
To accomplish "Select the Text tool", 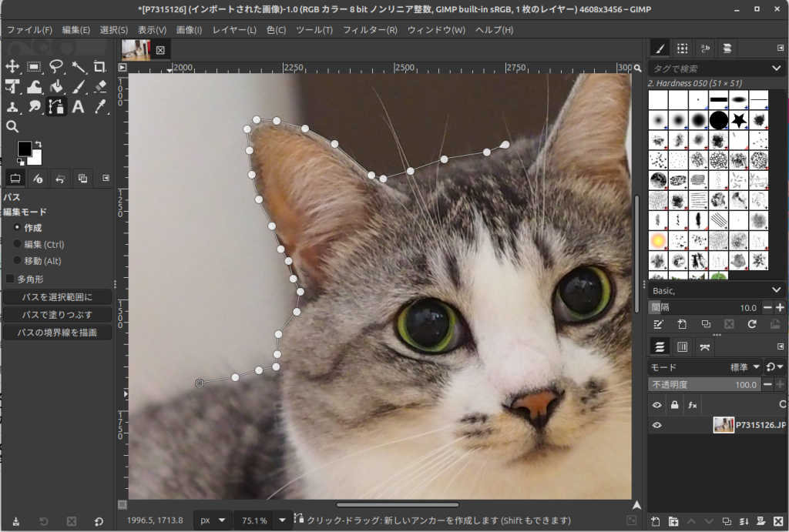I will [x=78, y=106].
